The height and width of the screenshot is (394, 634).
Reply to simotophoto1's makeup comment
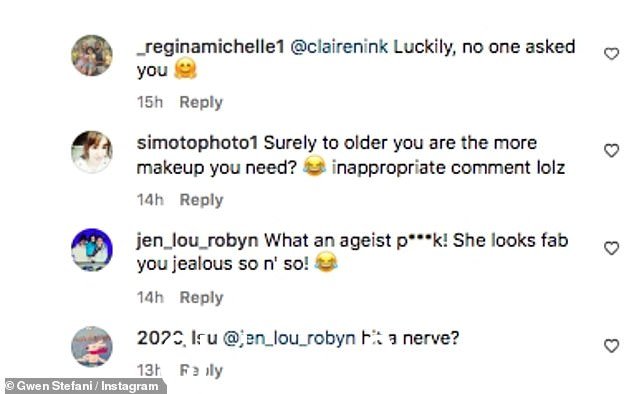click(201, 200)
